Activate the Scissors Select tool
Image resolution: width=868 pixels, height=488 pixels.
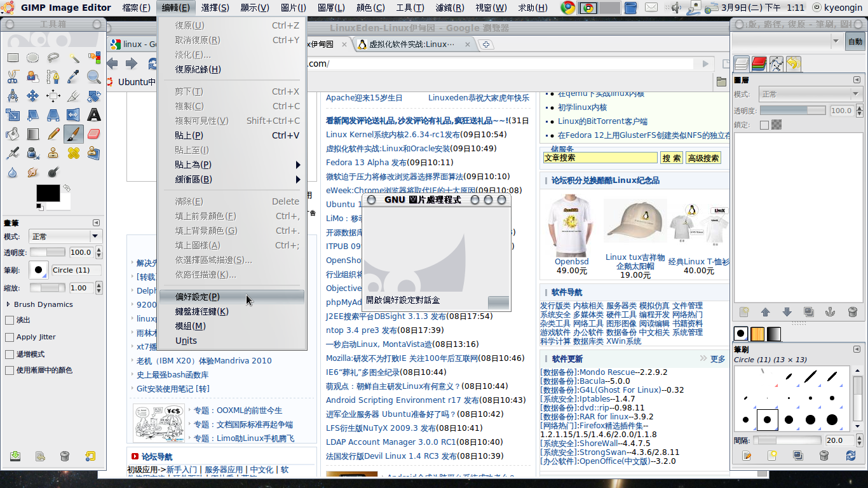pos(13,77)
